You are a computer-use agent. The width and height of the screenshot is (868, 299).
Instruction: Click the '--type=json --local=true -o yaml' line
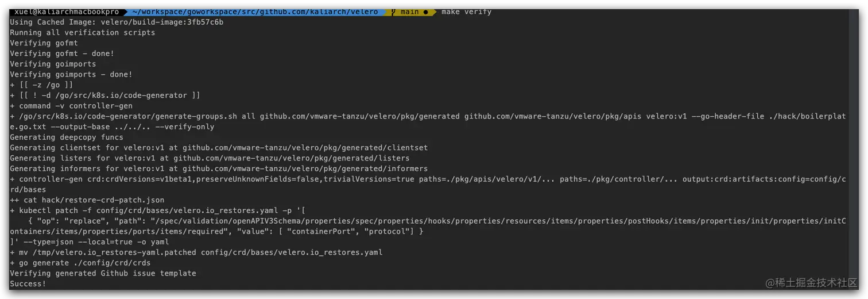coord(90,241)
